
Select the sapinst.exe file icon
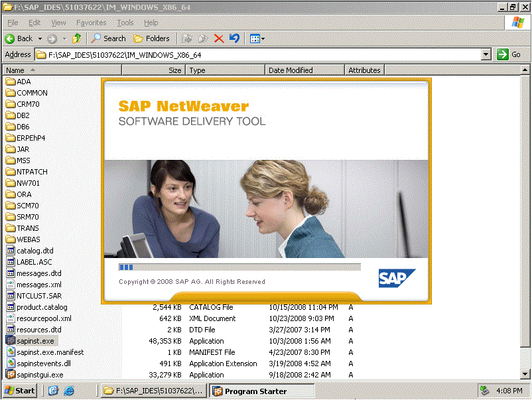point(11,341)
